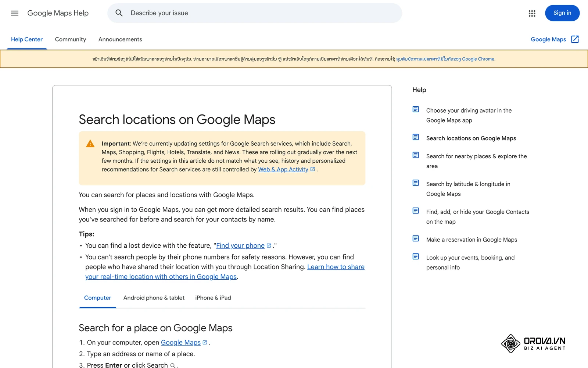Click article icon beside Look up events
The width and height of the screenshot is (588, 368).
click(416, 256)
